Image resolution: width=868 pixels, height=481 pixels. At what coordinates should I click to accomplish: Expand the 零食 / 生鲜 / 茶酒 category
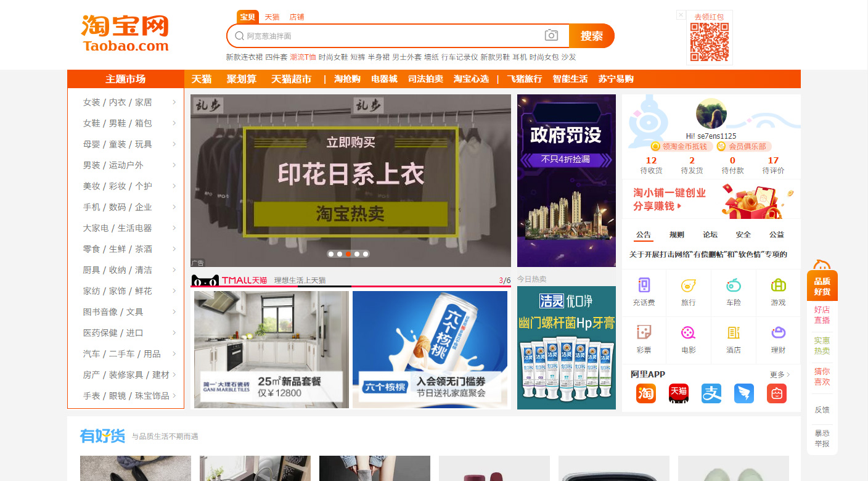[126, 249]
